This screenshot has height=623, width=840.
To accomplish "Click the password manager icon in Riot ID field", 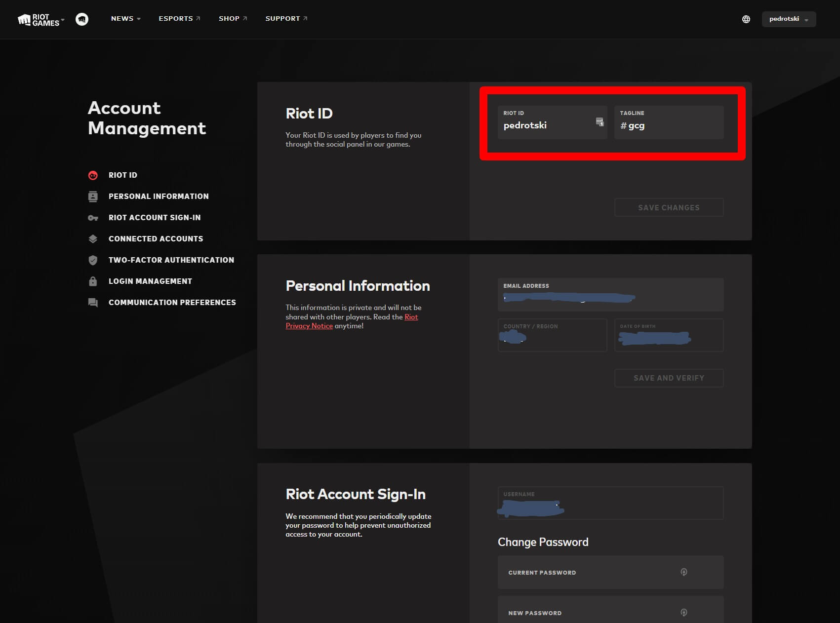I will tap(600, 122).
